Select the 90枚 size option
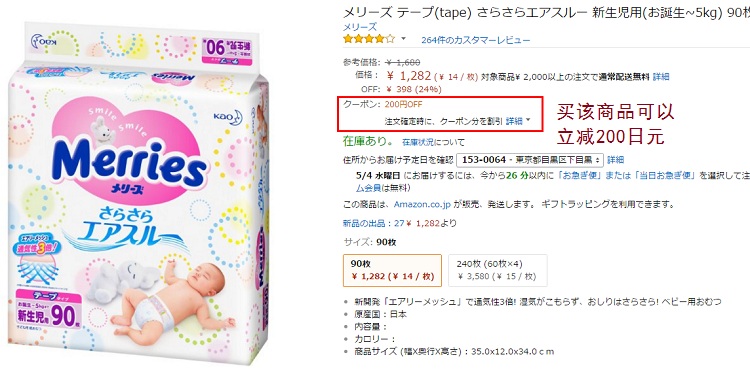 tap(392, 270)
